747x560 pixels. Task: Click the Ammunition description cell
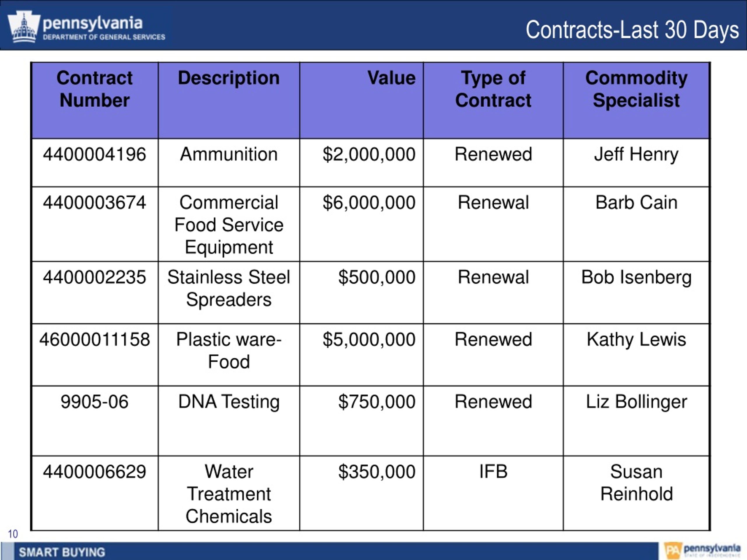[229, 163]
